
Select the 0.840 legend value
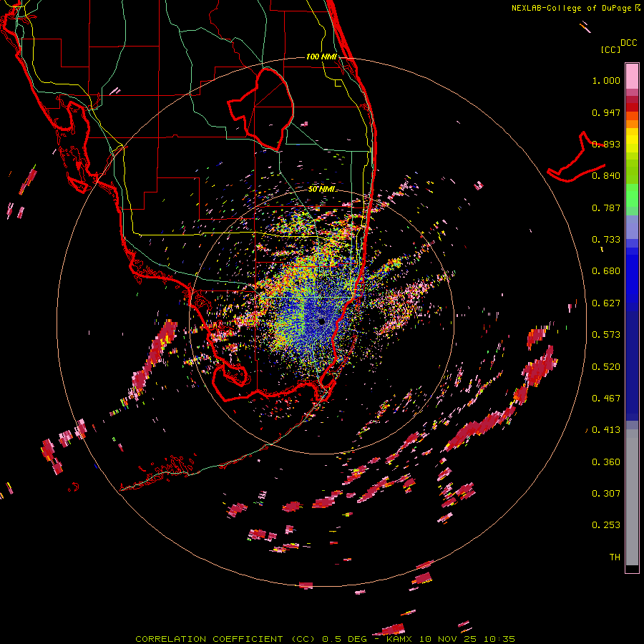606,176
